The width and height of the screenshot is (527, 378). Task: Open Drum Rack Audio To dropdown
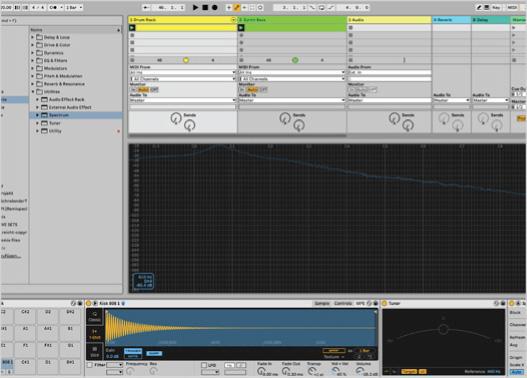click(x=183, y=100)
